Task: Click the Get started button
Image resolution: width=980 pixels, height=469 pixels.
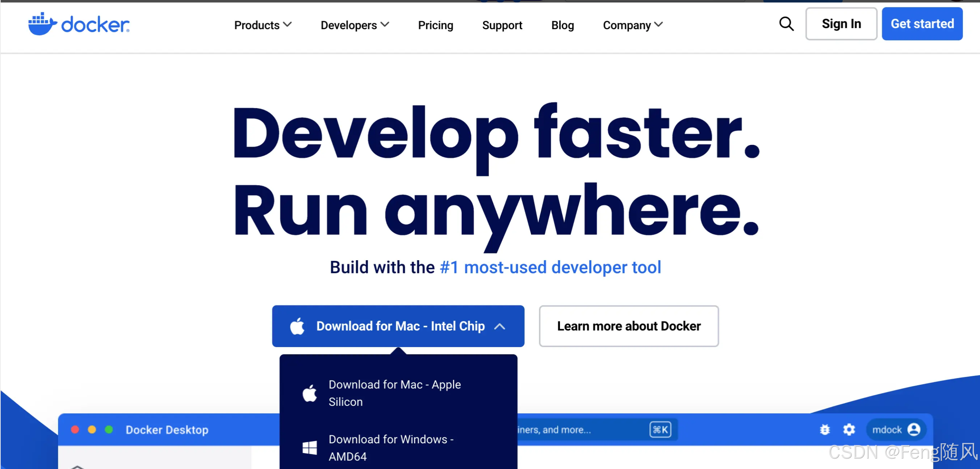Action: coord(922,24)
